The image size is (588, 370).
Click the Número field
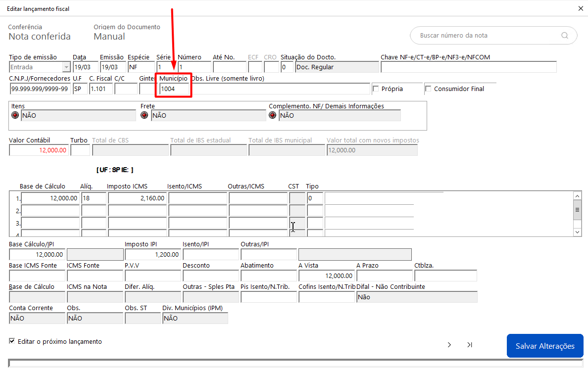coord(194,67)
